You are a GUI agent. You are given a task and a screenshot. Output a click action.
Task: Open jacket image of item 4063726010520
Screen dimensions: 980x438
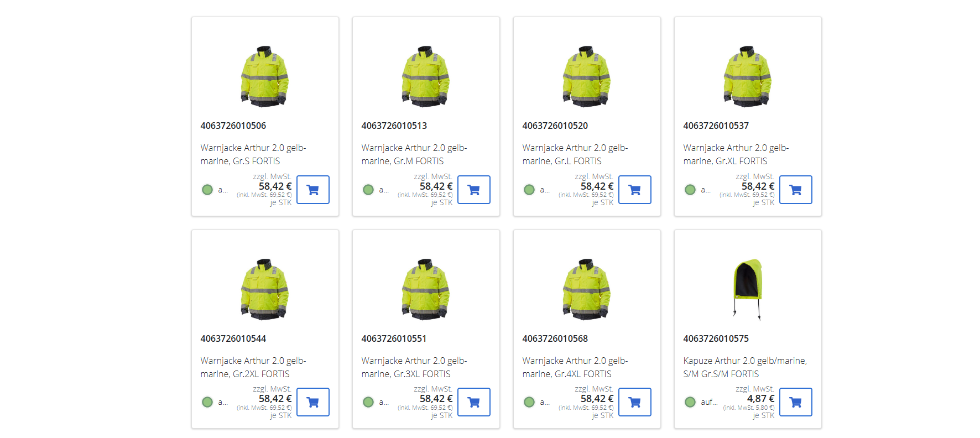pos(587,76)
